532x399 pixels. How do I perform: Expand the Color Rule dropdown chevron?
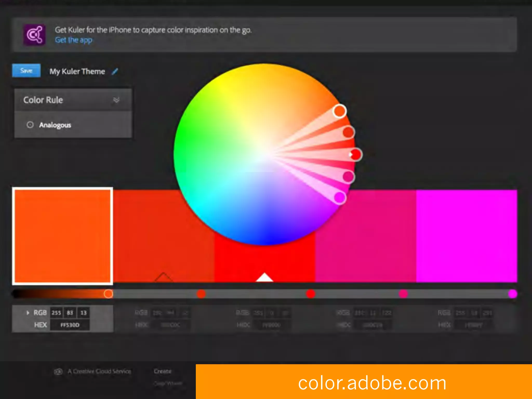pos(116,100)
